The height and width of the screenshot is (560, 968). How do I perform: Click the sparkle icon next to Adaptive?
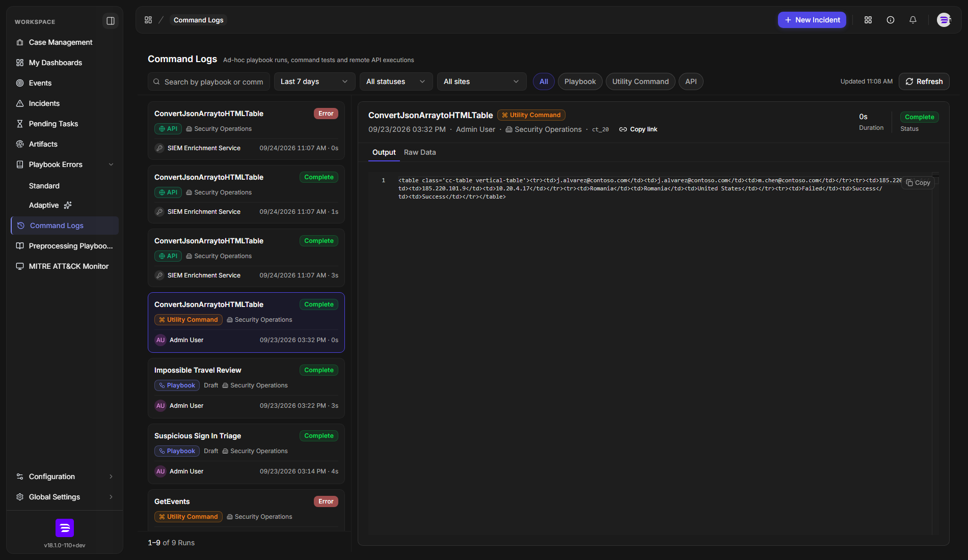(68, 205)
